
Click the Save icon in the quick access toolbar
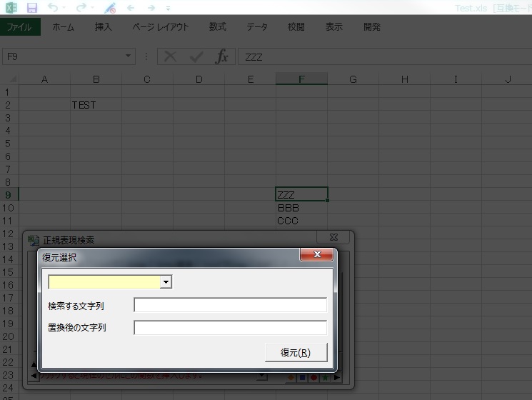point(31,8)
